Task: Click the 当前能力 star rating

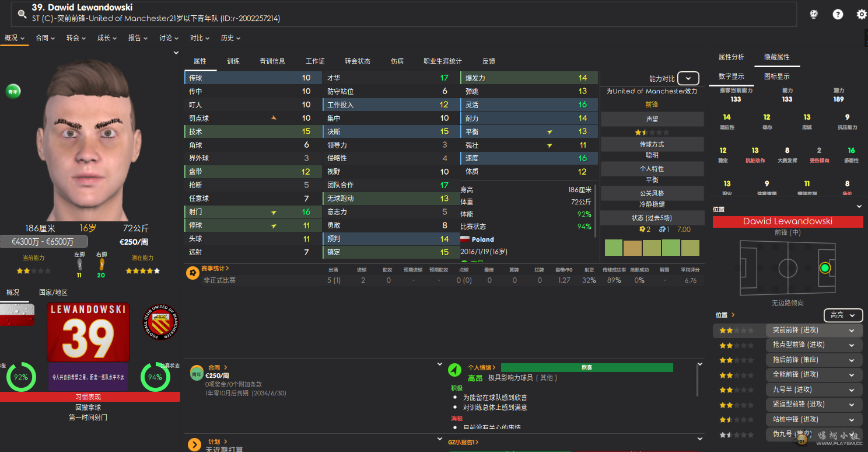Action: click(x=33, y=271)
